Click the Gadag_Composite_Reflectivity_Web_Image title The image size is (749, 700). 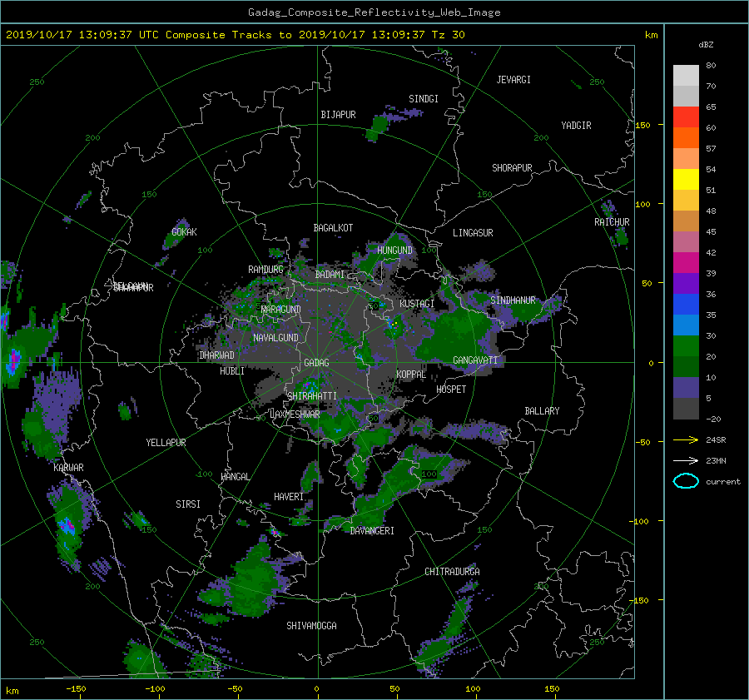coord(374,12)
